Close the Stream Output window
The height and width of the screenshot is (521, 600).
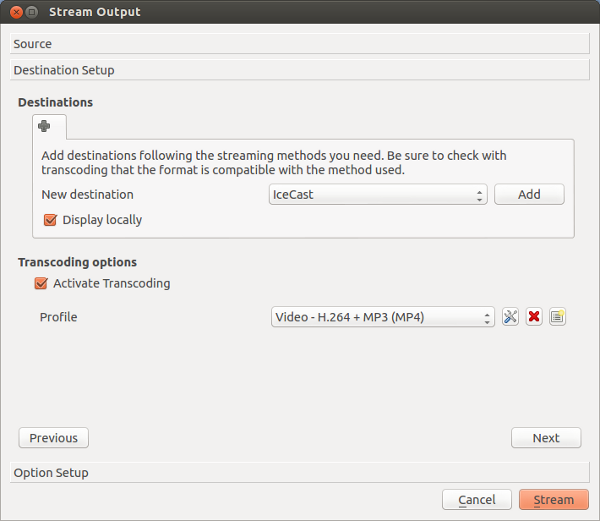[x=16, y=12]
